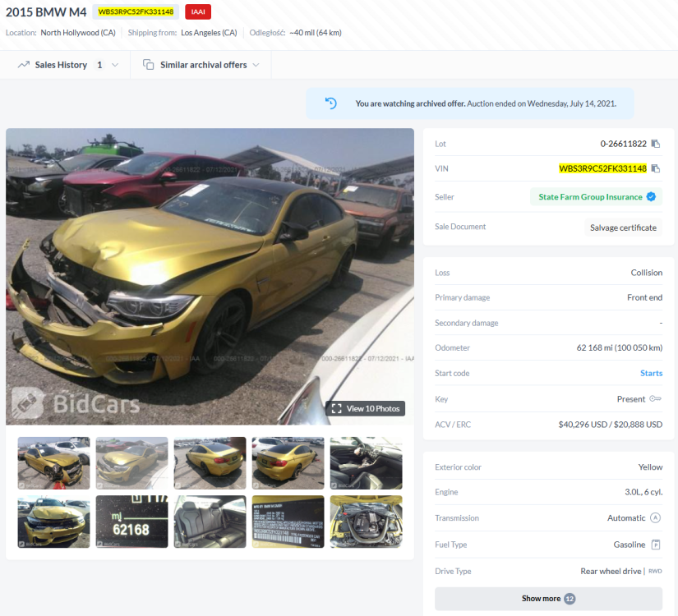Viewport: 678px width, 616px height.
Task: Click the automatic transmission icon
Action: (656, 517)
